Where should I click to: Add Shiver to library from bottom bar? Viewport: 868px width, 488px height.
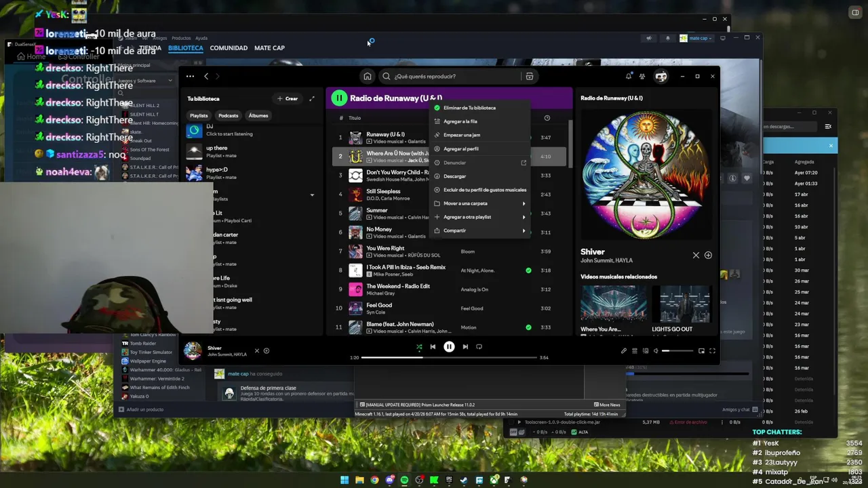click(267, 350)
